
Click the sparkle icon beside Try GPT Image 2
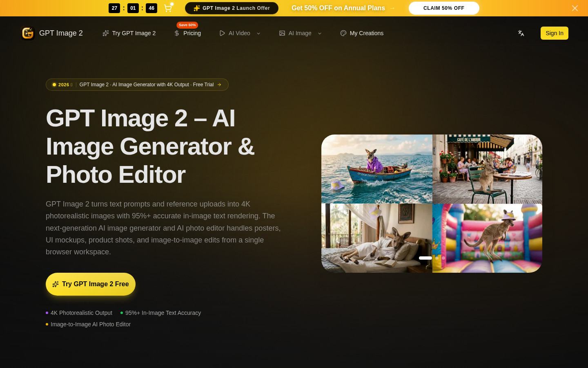tap(106, 33)
